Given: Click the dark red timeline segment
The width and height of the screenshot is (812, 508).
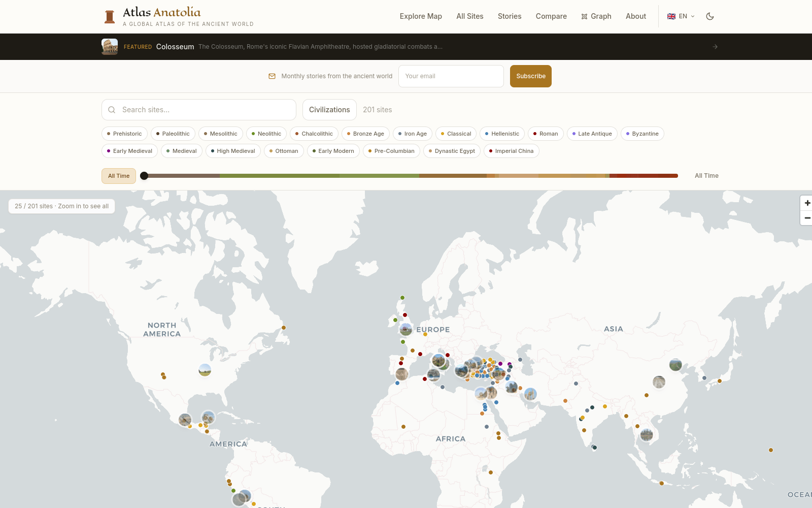Looking at the screenshot, I should tap(644, 176).
